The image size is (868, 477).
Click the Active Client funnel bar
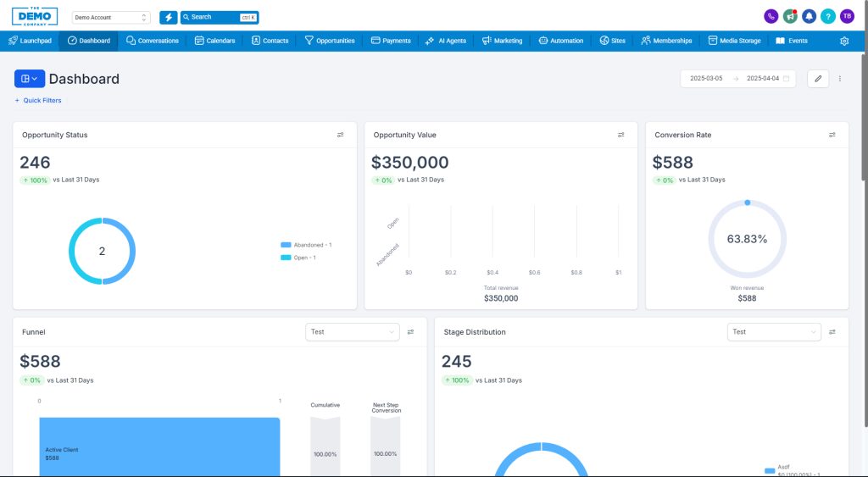coord(159,446)
